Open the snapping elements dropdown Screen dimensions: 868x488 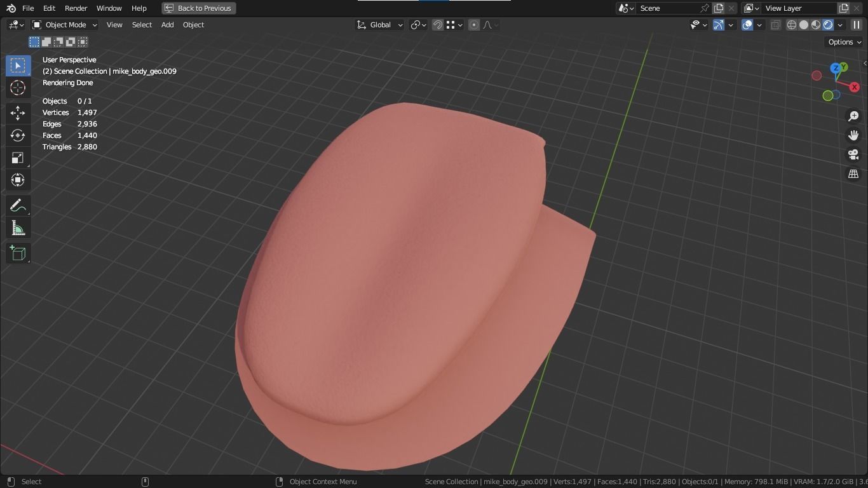pyautogui.click(x=454, y=25)
